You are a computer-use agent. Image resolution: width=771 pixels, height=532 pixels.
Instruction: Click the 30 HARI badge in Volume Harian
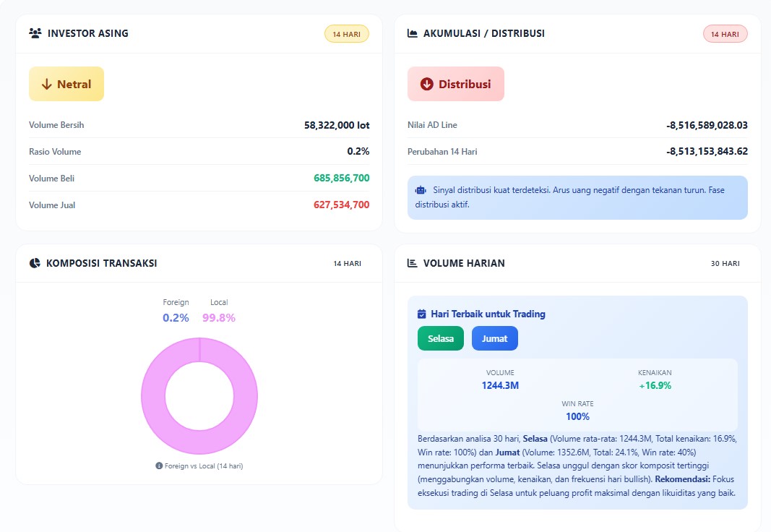[725, 264]
